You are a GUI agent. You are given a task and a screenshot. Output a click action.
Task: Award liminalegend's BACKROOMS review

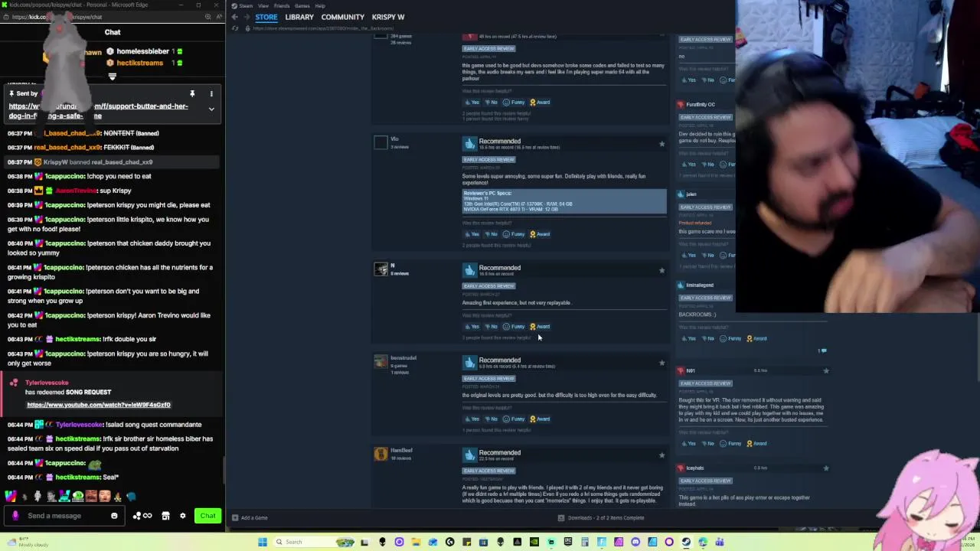point(756,338)
